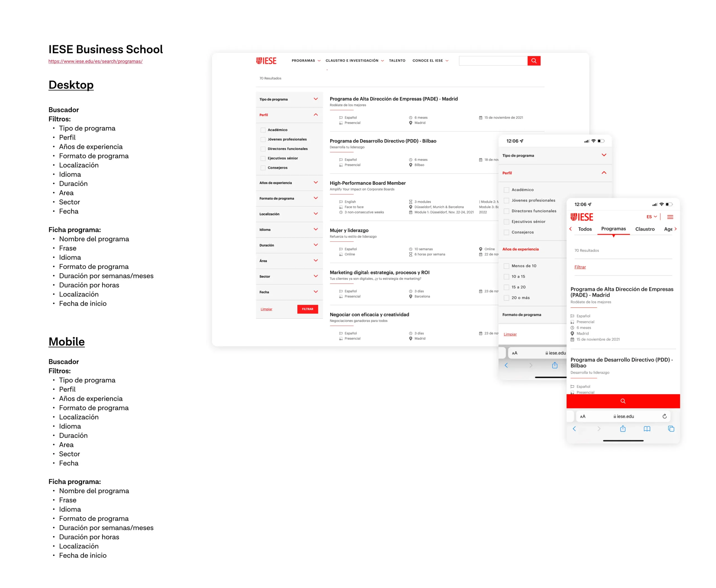Screen dimensions: 716x588
Task: Tap the Safari share icon on front phone
Action: (623, 429)
